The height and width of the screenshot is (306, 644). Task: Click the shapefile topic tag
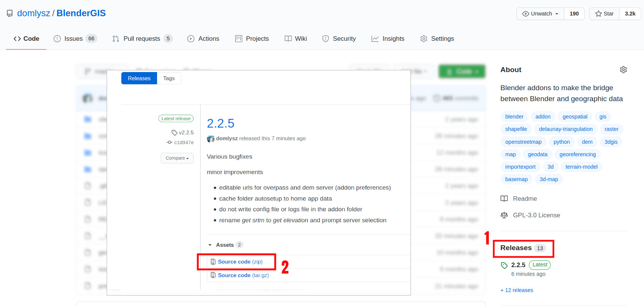click(x=516, y=129)
